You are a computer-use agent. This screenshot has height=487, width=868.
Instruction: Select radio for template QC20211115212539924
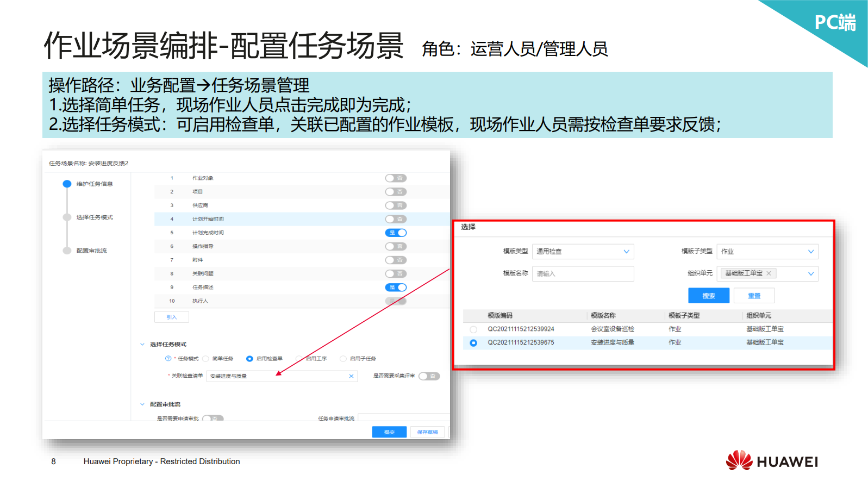point(473,329)
